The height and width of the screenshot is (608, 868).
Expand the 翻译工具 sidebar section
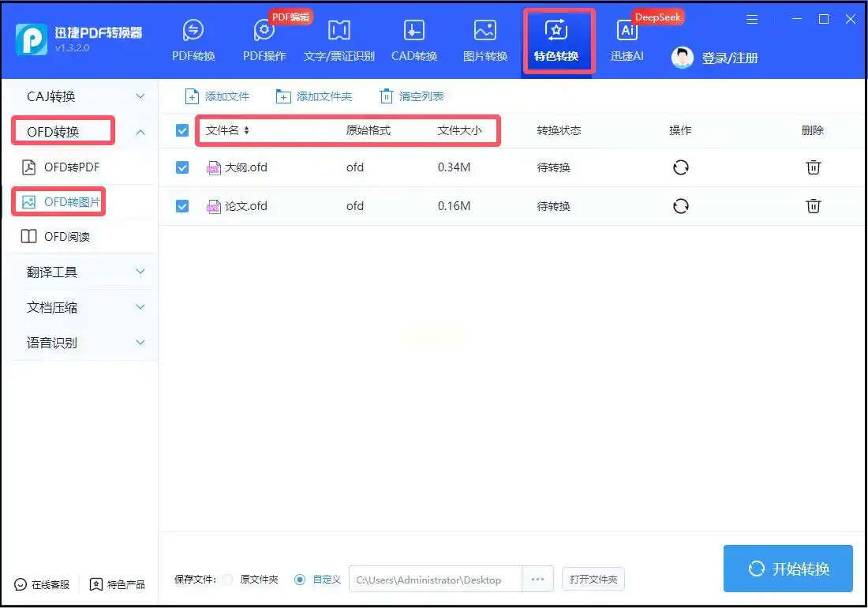click(140, 272)
